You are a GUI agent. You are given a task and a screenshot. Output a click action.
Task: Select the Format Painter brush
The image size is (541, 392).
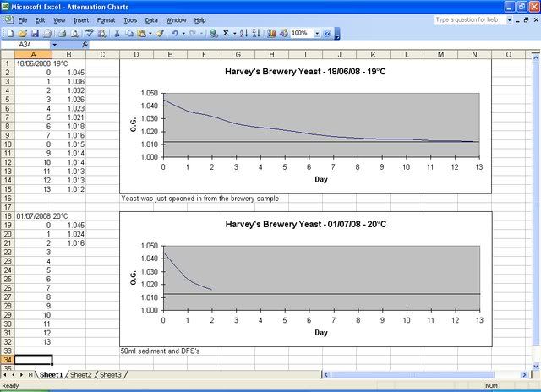tap(160, 34)
